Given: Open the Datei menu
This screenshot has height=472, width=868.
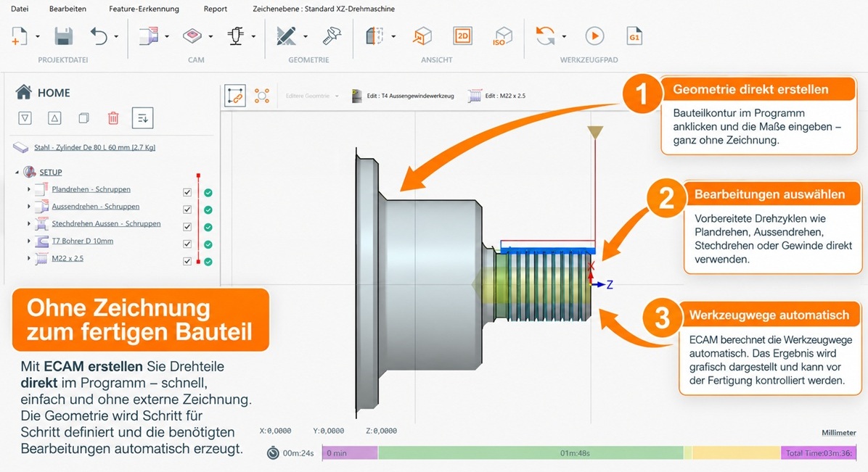Looking at the screenshot, I should pyautogui.click(x=20, y=9).
